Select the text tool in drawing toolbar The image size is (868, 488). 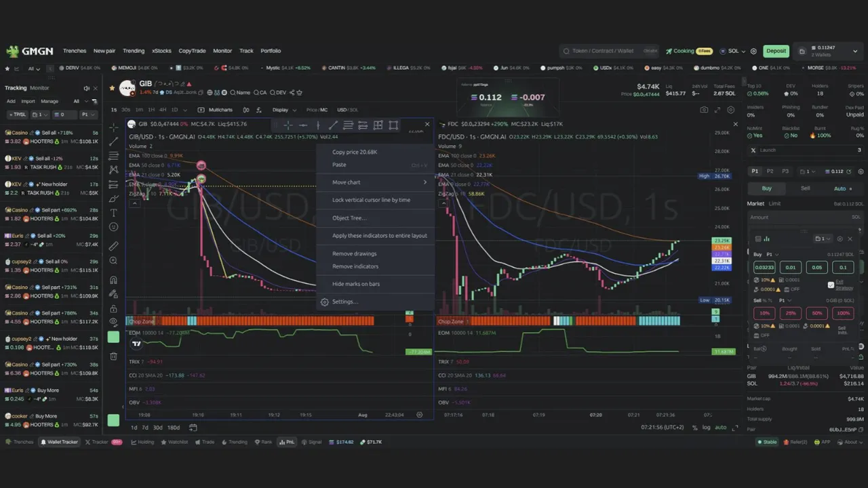(113, 212)
